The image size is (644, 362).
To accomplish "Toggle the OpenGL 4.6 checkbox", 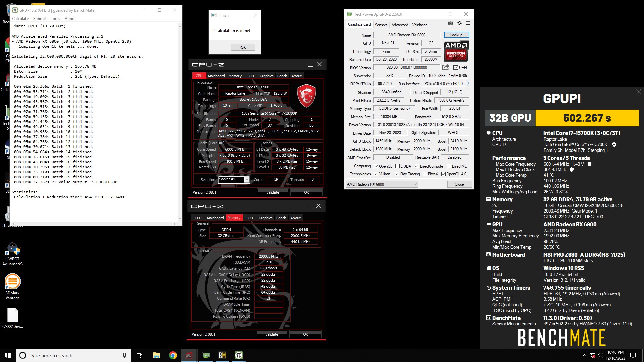I will point(443,174).
